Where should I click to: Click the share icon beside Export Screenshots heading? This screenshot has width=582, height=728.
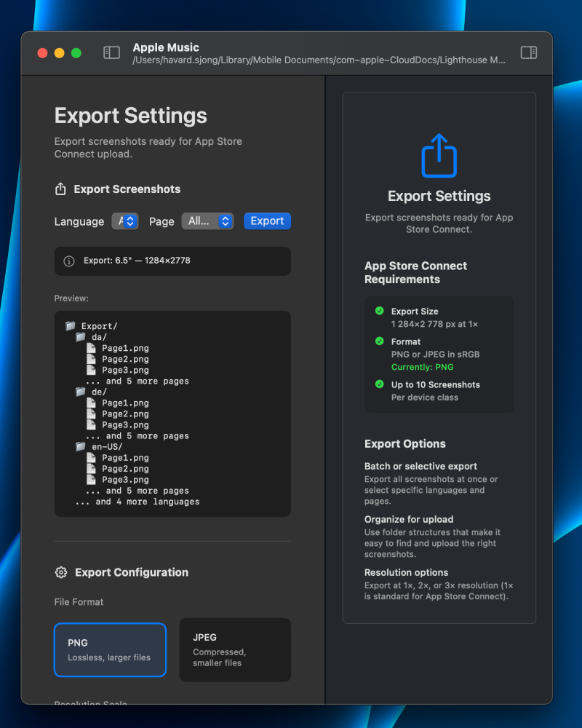click(60, 189)
